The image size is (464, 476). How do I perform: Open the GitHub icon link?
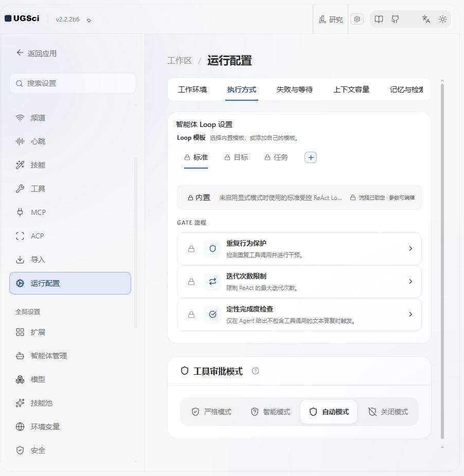click(395, 20)
